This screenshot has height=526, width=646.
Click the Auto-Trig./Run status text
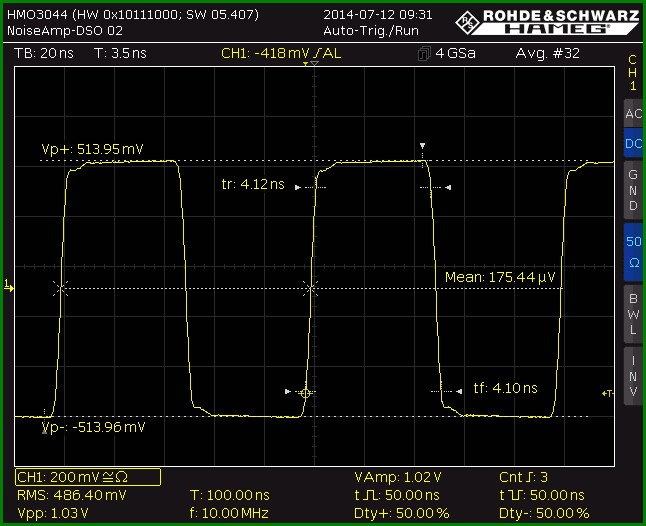click(371, 31)
